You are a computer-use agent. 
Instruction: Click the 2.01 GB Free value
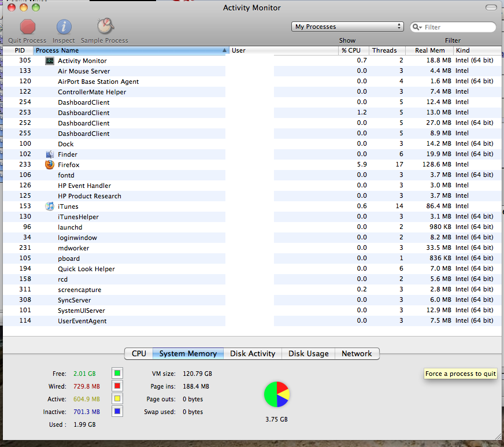point(84,374)
